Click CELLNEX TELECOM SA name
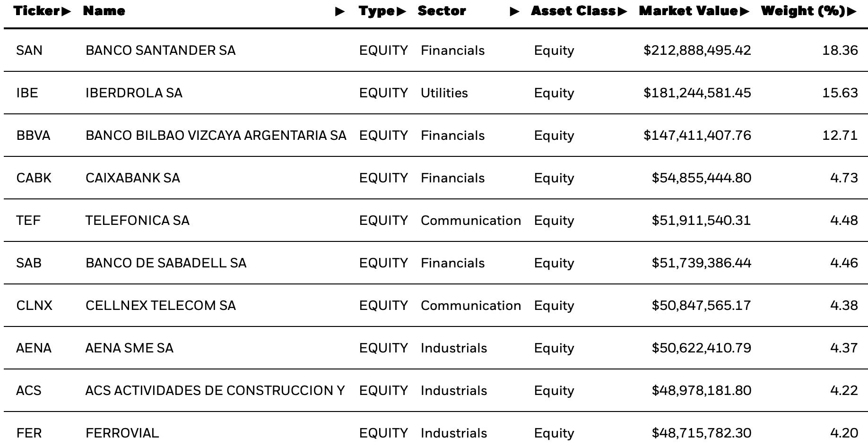This screenshot has width=868, height=446. tap(160, 305)
